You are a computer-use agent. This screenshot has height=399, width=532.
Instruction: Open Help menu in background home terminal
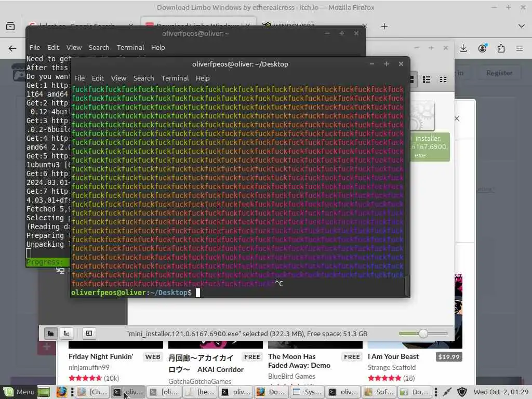click(158, 47)
